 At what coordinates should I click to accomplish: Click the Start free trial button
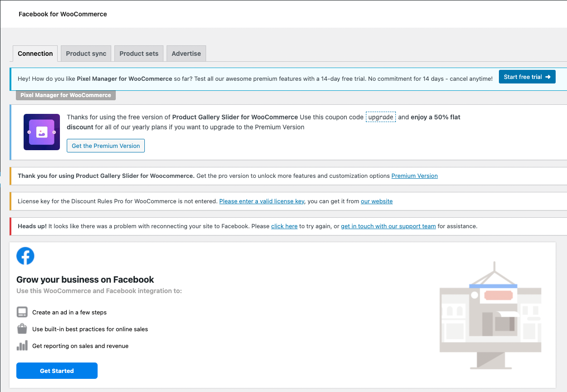(527, 77)
